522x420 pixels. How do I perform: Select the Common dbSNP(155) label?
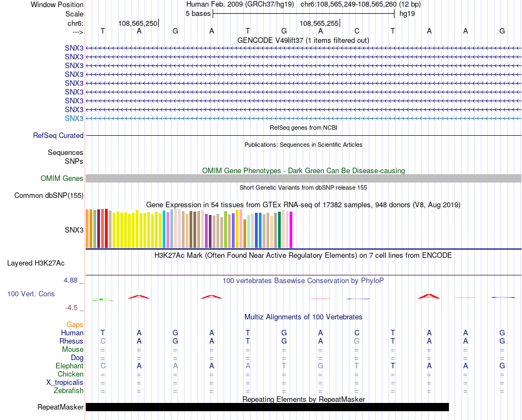[49, 195]
